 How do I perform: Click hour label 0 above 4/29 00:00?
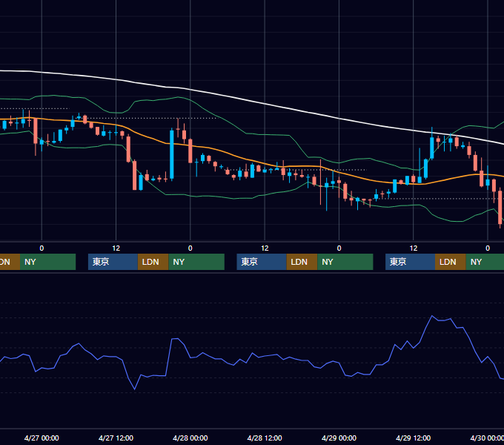[339, 248]
